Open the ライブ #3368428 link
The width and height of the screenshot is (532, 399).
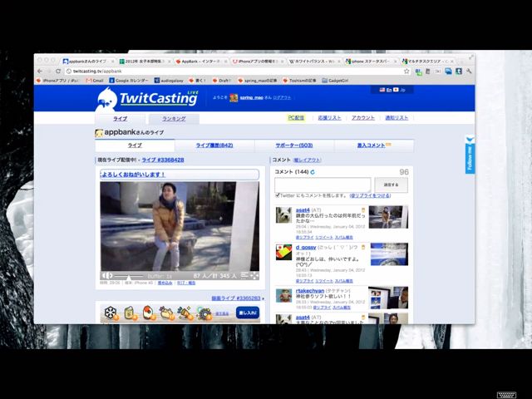tap(163, 160)
